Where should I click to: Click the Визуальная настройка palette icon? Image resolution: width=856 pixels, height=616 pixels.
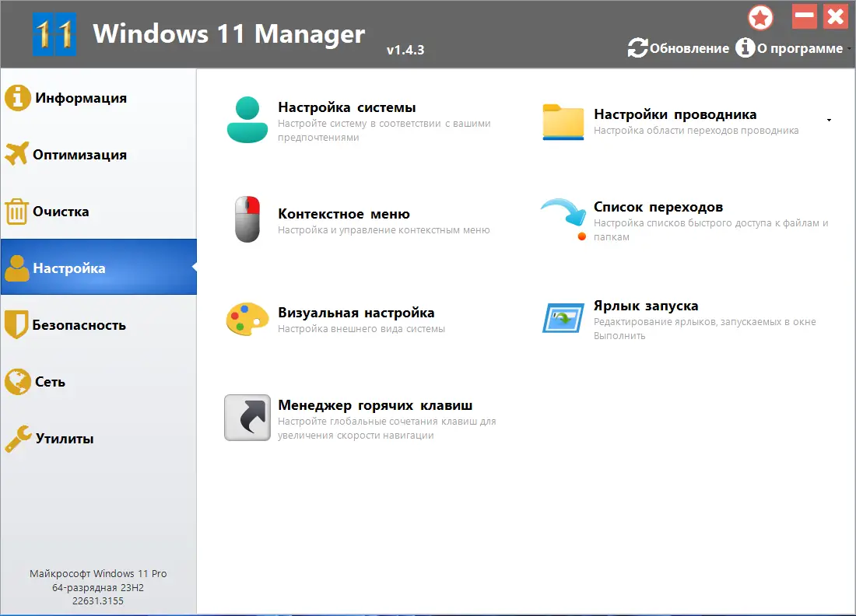pyautogui.click(x=247, y=319)
